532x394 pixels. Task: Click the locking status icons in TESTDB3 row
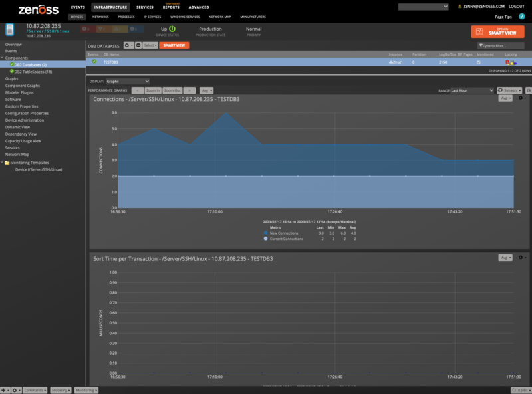511,62
